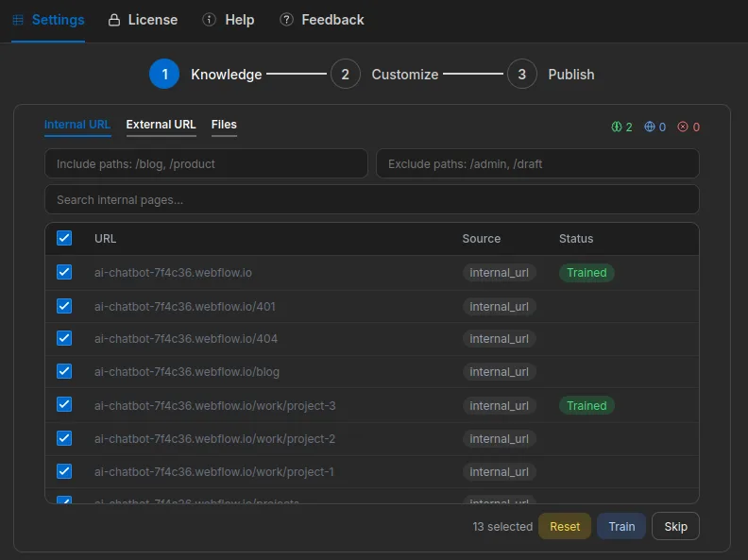The image size is (748, 560).
Task: Toggle the select-all checkbox in header
Action: pyautogui.click(x=64, y=238)
